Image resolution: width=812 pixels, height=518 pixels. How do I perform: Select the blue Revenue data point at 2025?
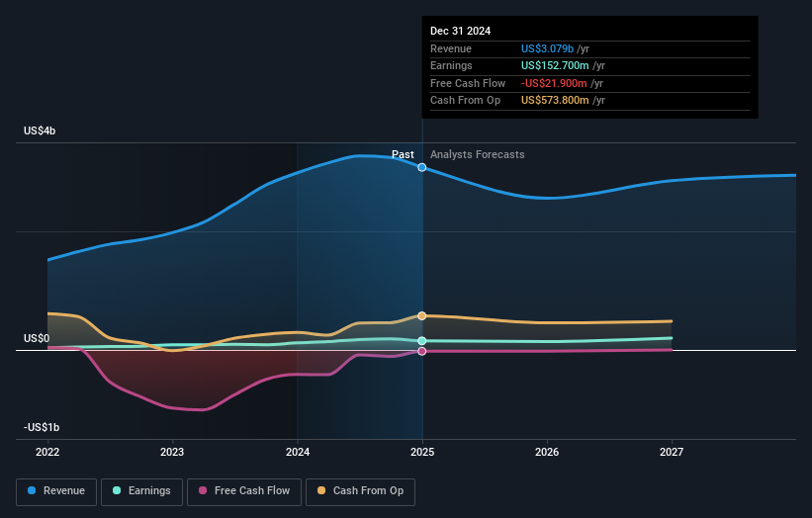[422, 167]
